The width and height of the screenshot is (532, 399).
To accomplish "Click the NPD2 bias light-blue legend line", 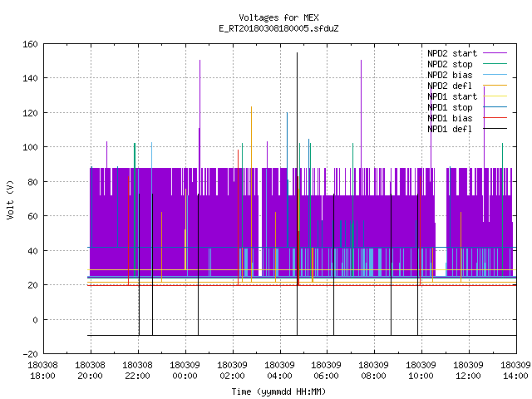I will tap(495, 75).
